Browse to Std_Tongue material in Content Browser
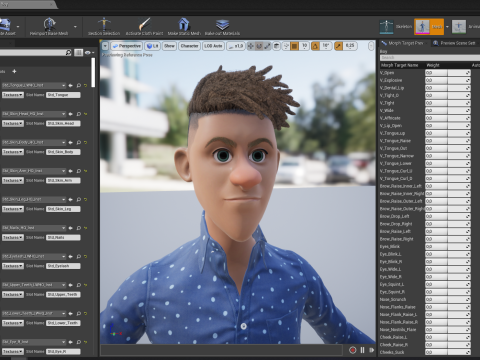 click(79, 86)
